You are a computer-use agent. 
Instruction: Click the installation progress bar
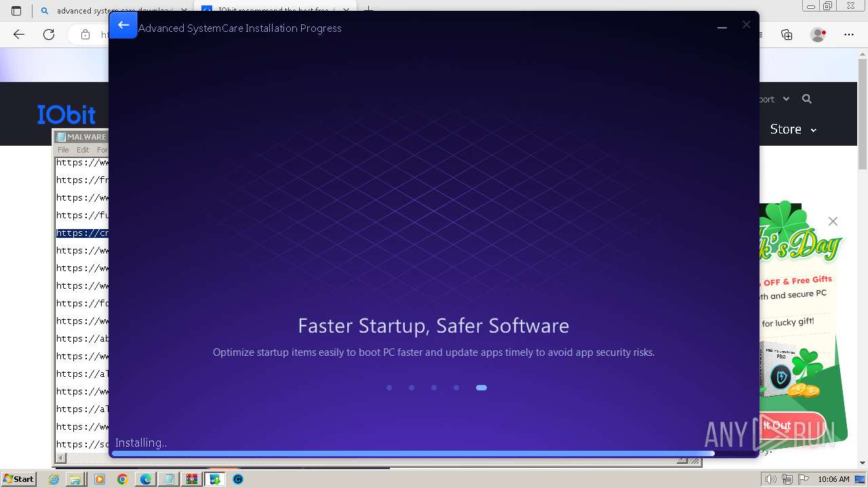point(434,453)
